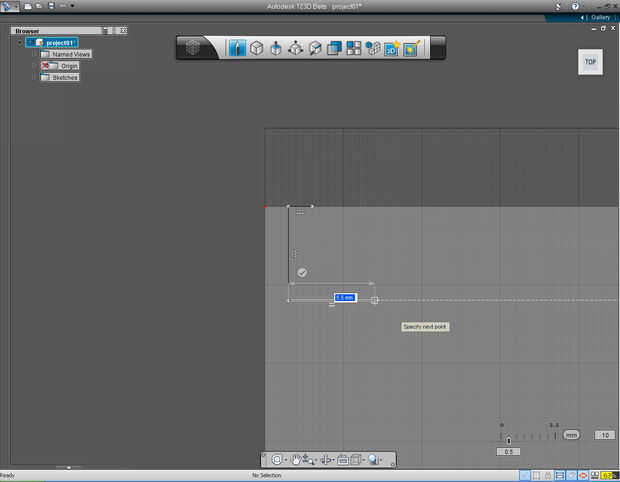620x482 pixels.
Task: Toggle the fourth status bar layout button
Action: [x=560, y=475]
